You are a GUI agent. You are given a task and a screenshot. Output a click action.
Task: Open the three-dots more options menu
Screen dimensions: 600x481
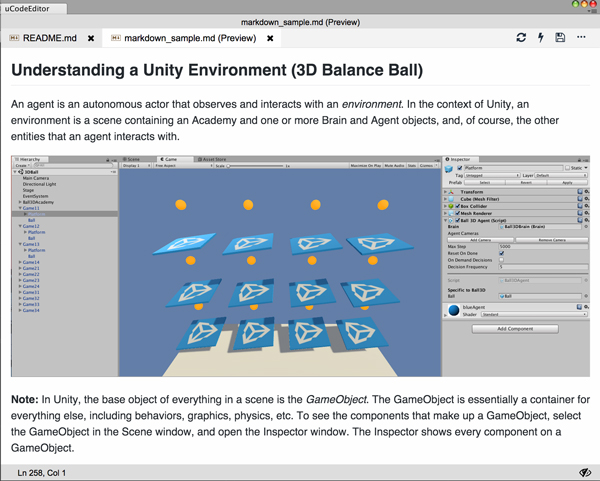pyautogui.click(x=581, y=37)
